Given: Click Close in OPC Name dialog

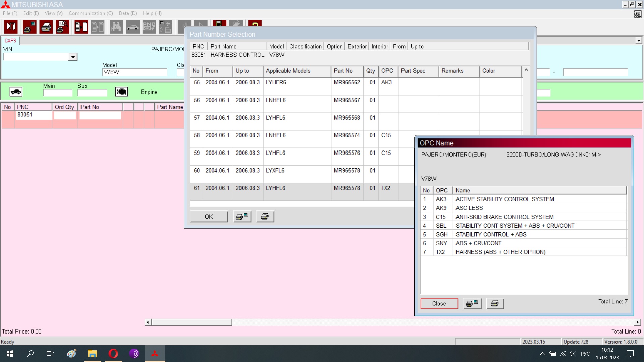Looking at the screenshot, I should (439, 304).
